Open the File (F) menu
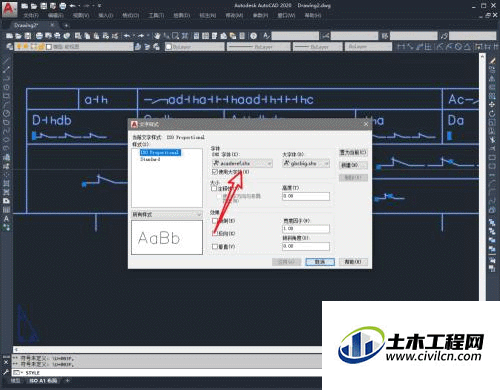The width and height of the screenshot is (500, 390). [31, 15]
